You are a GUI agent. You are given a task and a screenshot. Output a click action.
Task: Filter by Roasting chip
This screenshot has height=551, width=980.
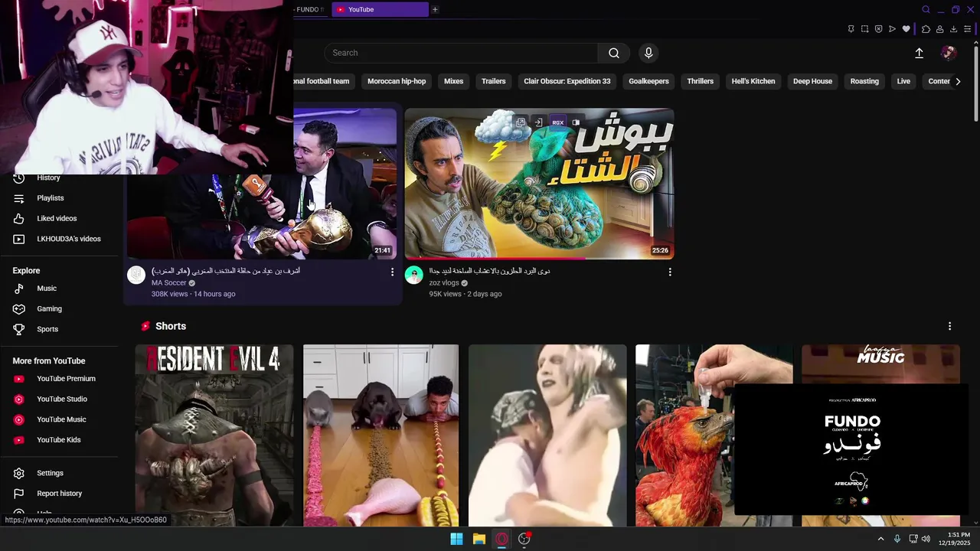pos(864,81)
